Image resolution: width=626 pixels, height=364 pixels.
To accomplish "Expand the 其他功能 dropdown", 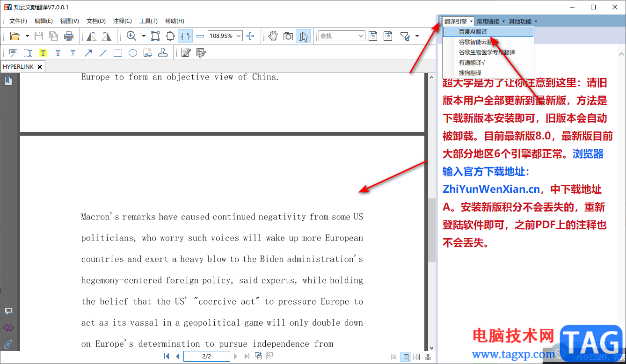I will coord(523,22).
